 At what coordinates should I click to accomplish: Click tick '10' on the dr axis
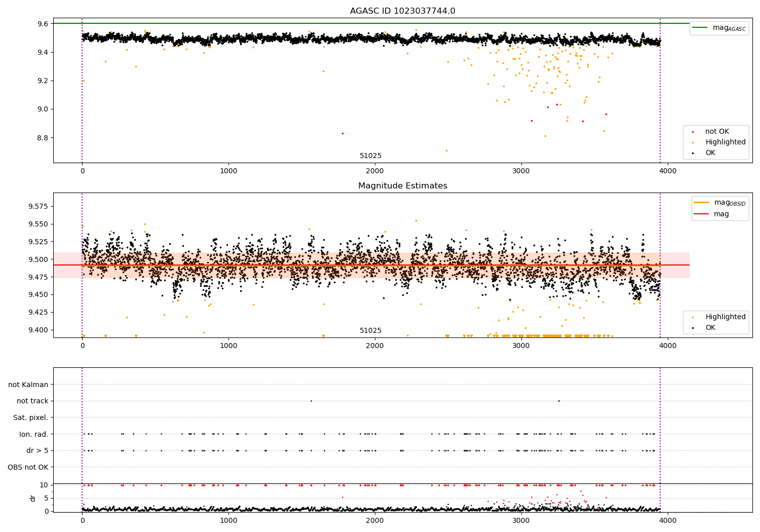pyautogui.click(x=44, y=485)
